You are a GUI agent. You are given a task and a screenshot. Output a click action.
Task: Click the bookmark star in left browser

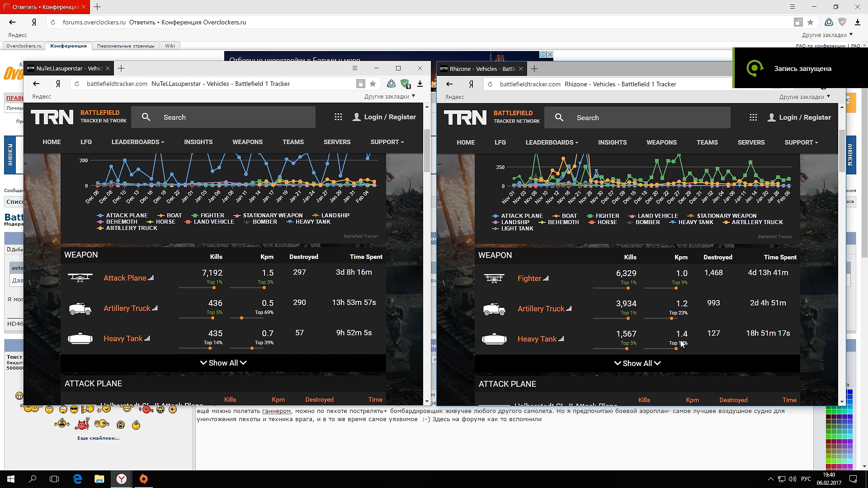[373, 84]
